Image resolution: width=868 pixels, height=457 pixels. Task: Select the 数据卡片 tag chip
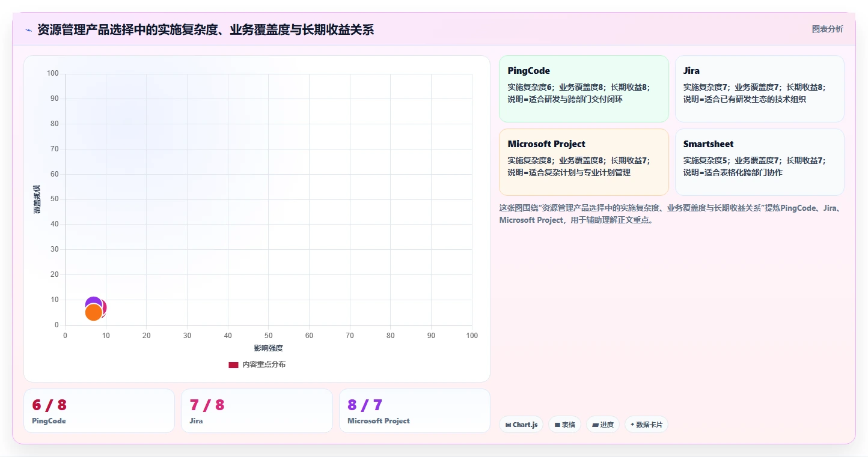point(646,425)
